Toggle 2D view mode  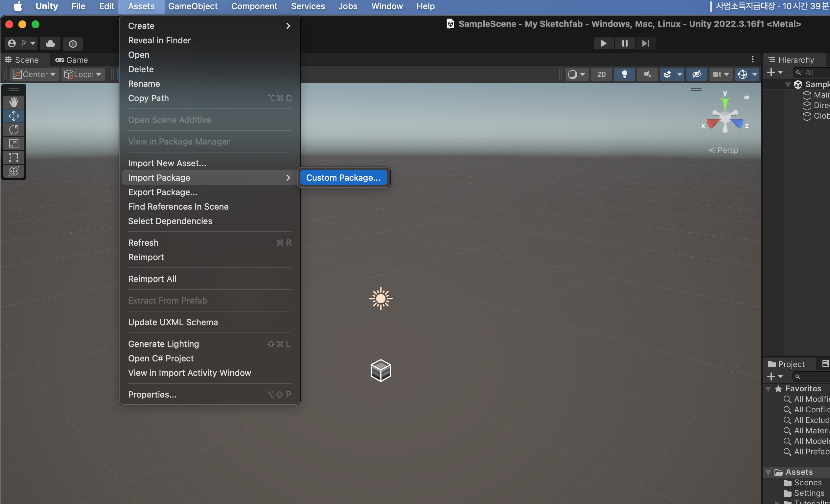point(601,74)
